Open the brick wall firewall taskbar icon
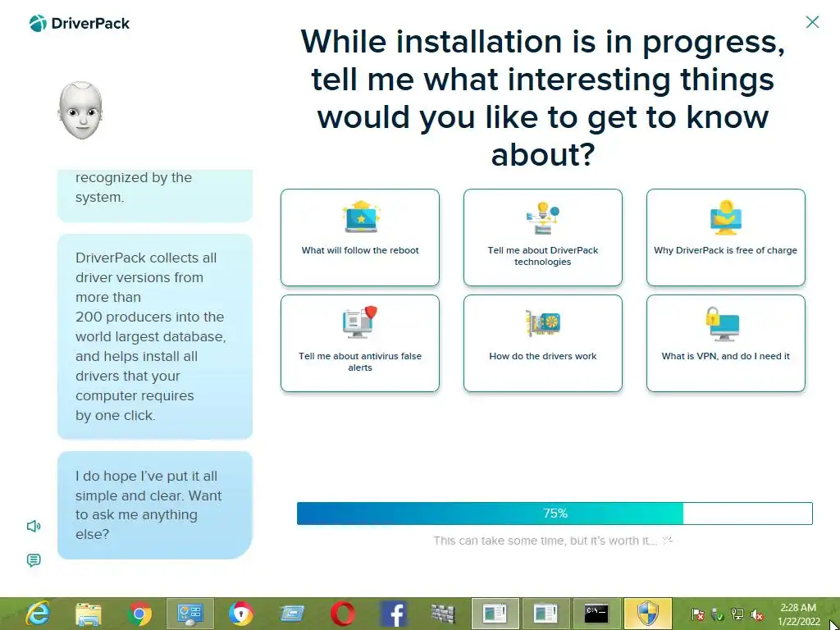Viewport: 840px width, 630px height. tap(443, 614)
